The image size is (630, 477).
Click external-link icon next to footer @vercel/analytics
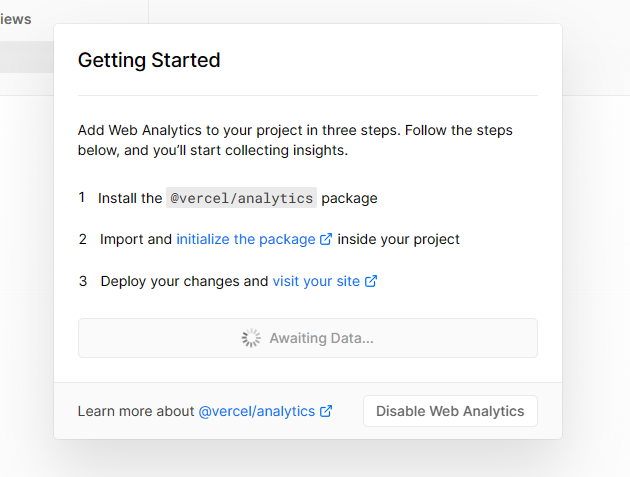tap(326, 411)
